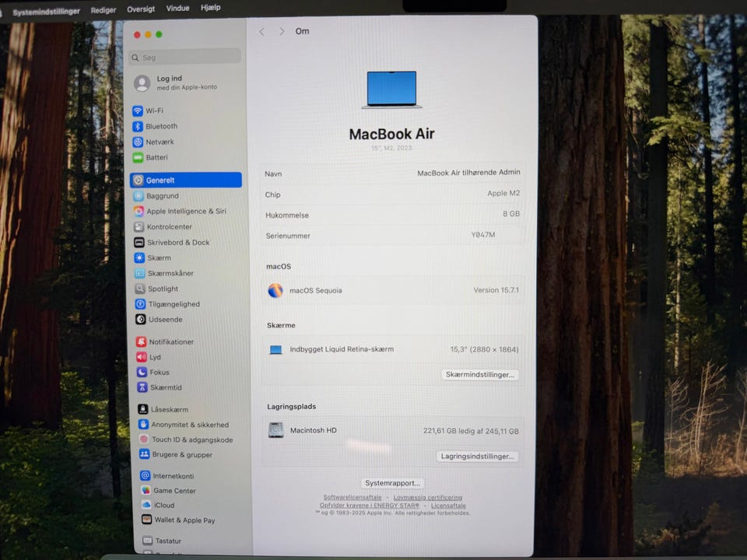Open the Hjælp menu
The image size is (747, 560).
pyautogui.click(x=211, y=8)
